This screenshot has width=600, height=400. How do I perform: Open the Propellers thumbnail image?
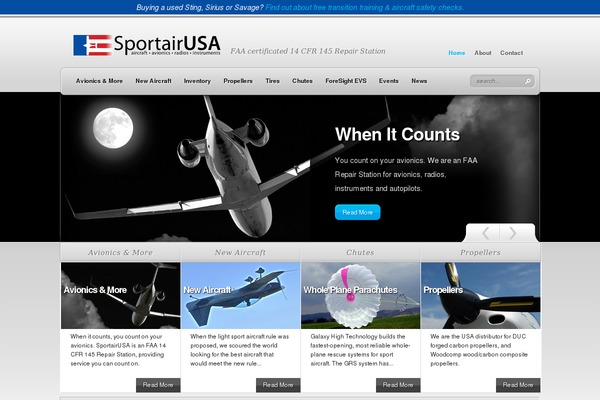tap(481, 296)
